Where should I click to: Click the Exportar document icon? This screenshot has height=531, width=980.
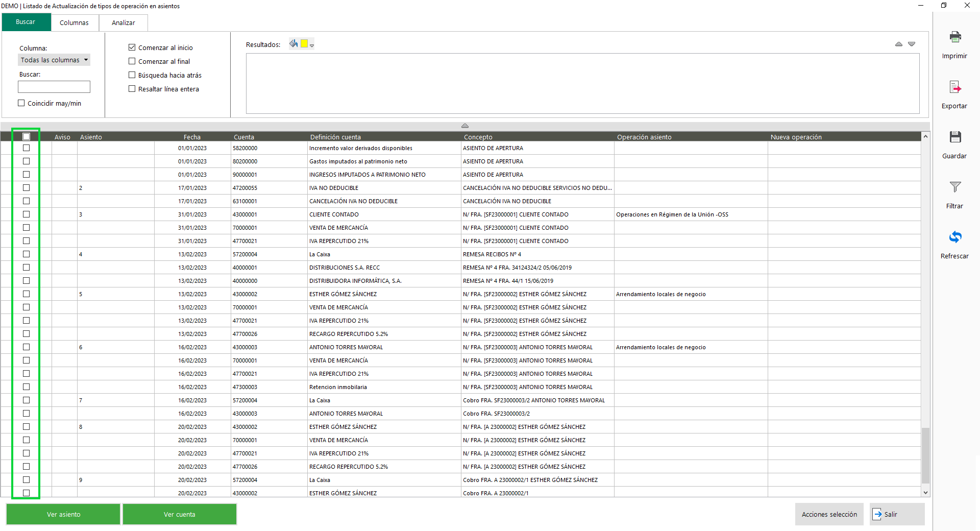[955, 87]
